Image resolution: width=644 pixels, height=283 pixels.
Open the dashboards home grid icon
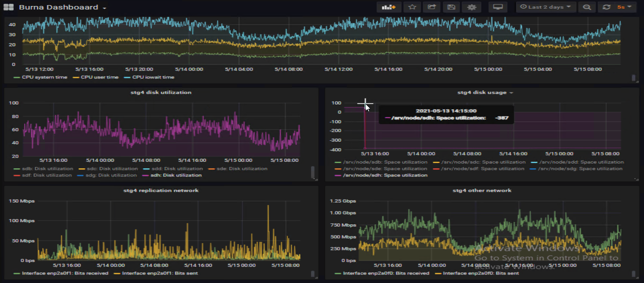pos(9,7)
